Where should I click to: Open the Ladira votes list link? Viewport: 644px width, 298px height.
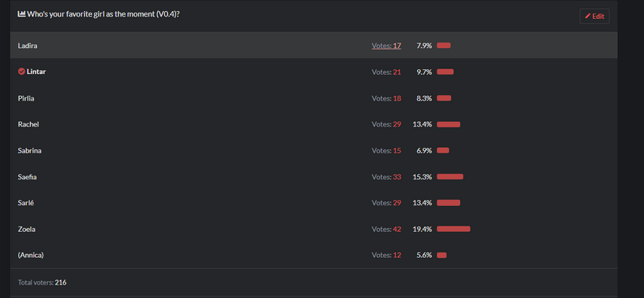pyautogui.click(x=386, y=46)
